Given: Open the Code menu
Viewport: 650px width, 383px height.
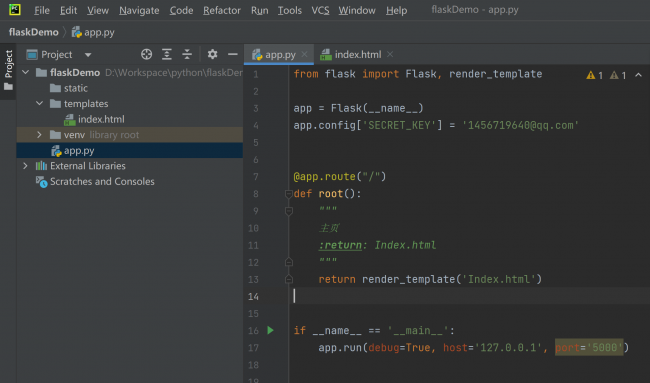Looking at the screenshot, I should coord(181,10).
